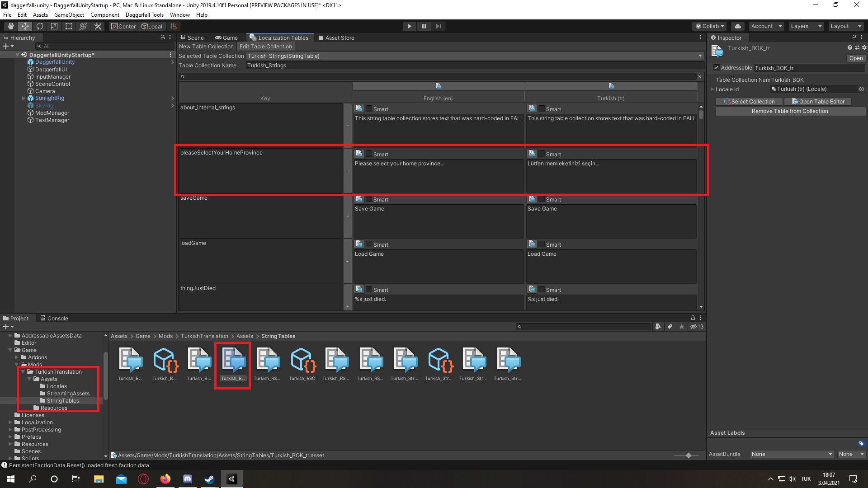Toggle Smart for pleaseSelectYourHomeProvince English entry
Image resolution: width=868 pixels, height=488 pixels.
[369, 154]
